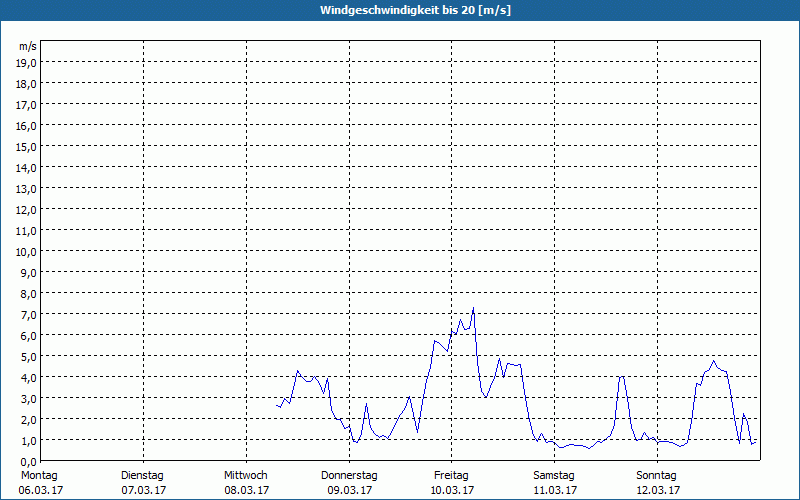Select the 17,0 y-axis label
This screenshot has width=800, height=500.
(x=27, y=105)
